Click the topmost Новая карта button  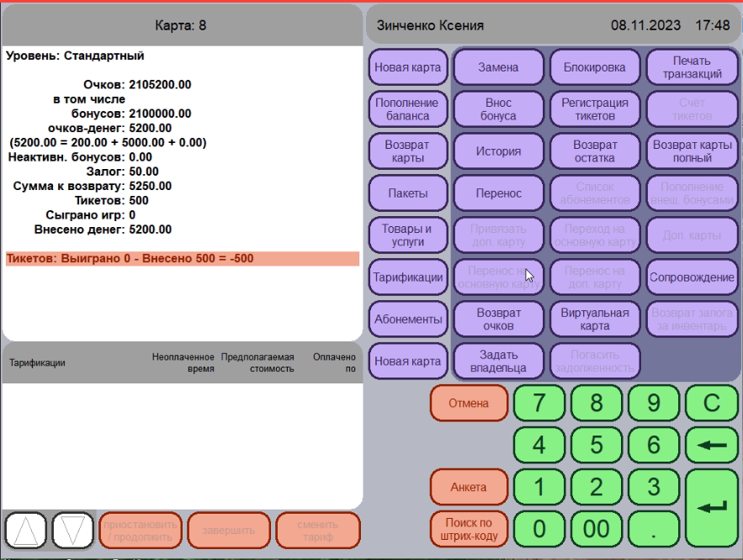408,67
